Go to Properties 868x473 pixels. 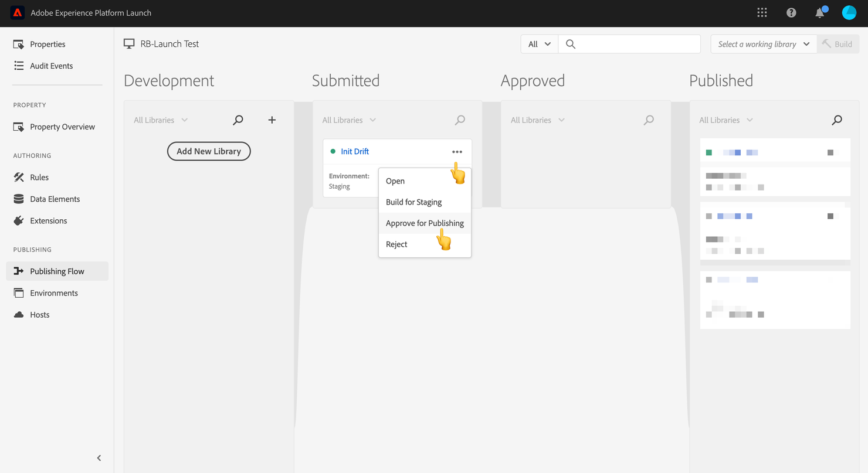[x=57, y=44]
